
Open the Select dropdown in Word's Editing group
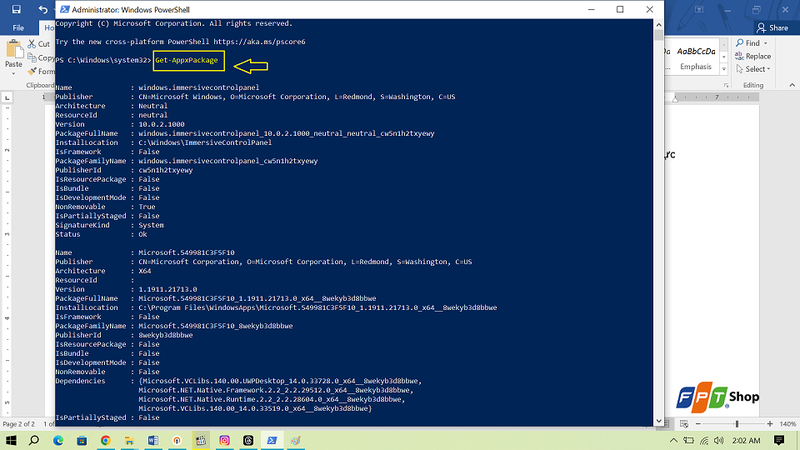pyautogui.click(x=753, y=69)
